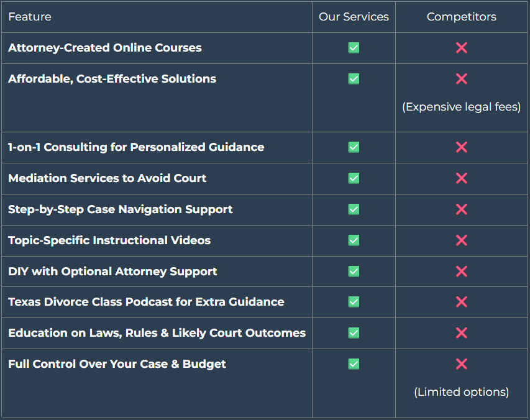
Task: Click the Competitors column header
Action: click(x=461, y=17)
